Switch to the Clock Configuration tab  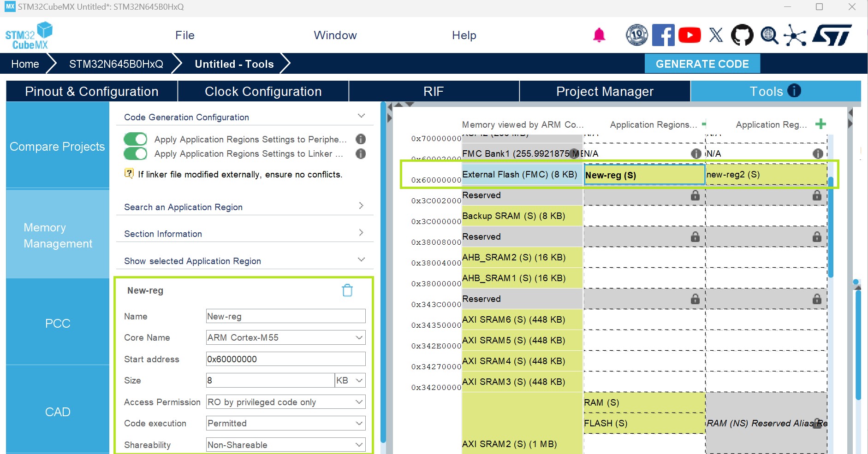pos(263,91)
